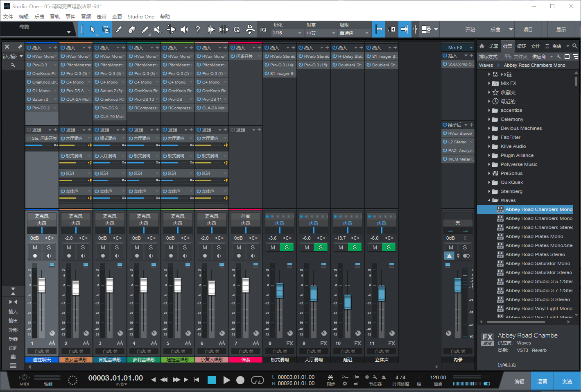
Task: Switch to the 编辑 view
Action: tap(519, 381)
